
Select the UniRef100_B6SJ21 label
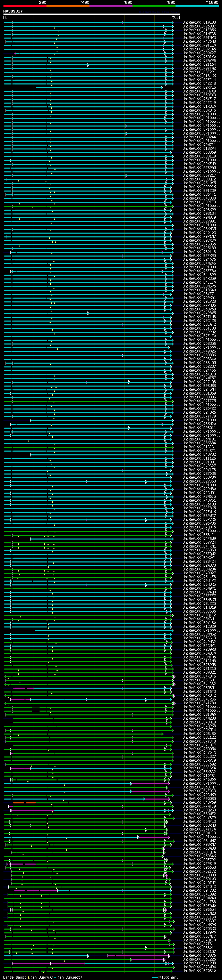point(199,535)
